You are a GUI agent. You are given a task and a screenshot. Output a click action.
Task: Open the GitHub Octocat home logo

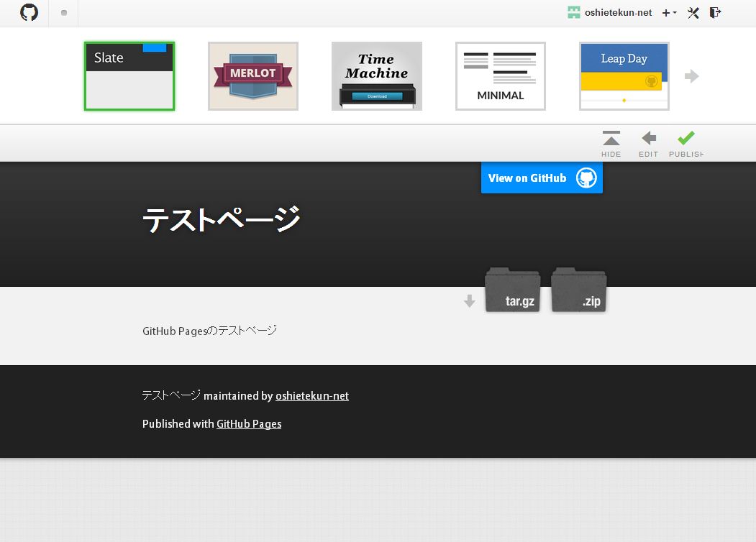(x=29, y=12)
